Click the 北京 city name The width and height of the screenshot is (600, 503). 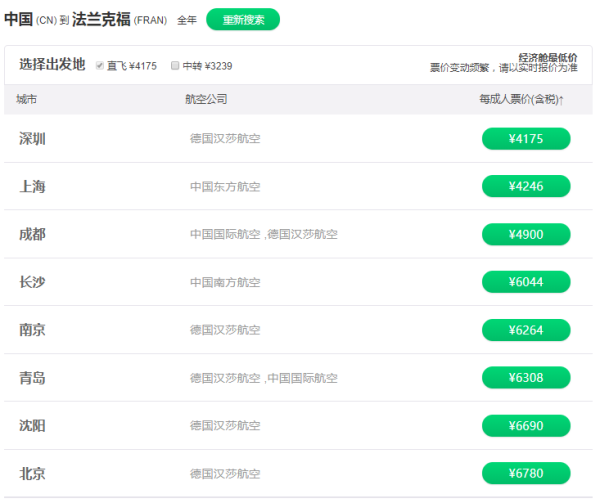(32, 473)
